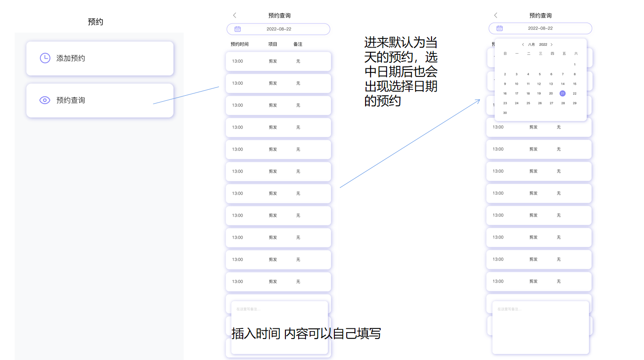Viewport: 644px width, 360px height.
Task: Select highlighted day 21 in the calendar
Action: click(562, 93)
